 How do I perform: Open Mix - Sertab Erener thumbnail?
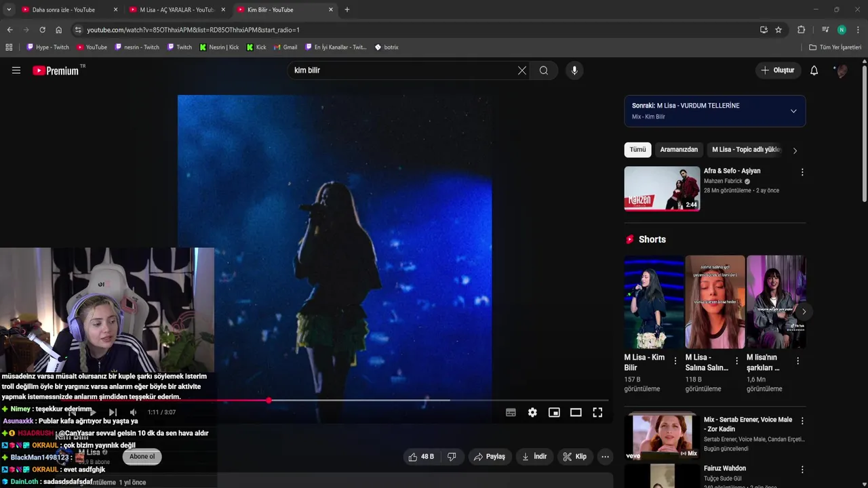pos(663,437)
